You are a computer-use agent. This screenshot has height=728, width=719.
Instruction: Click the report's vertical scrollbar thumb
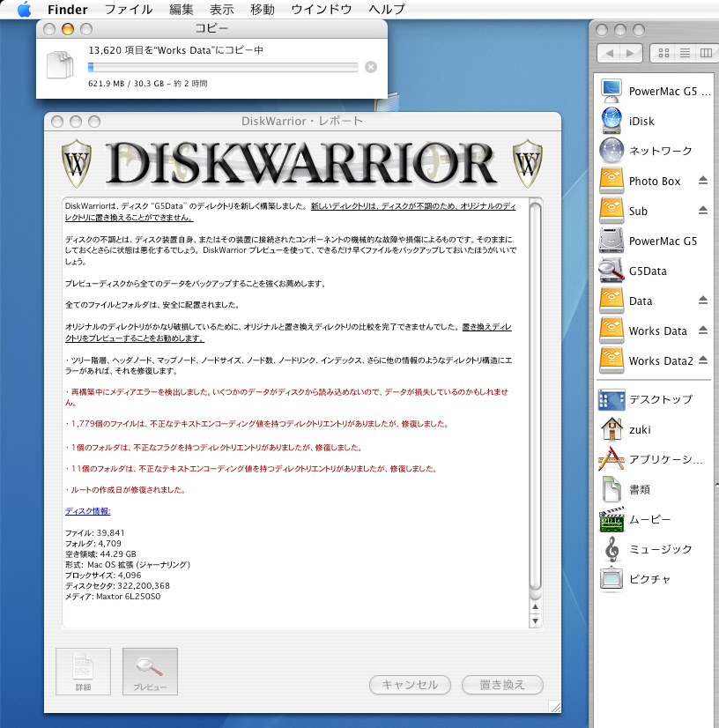tap(535, 396)
